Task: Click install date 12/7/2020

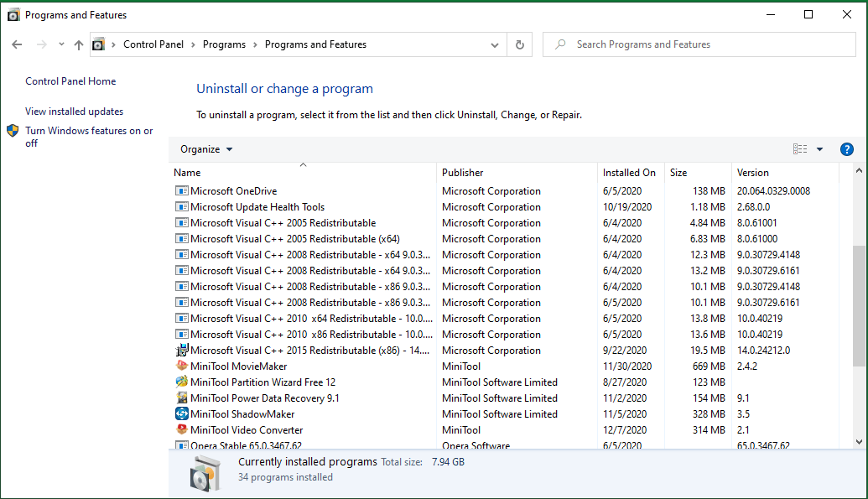Action: pos(625,429)
